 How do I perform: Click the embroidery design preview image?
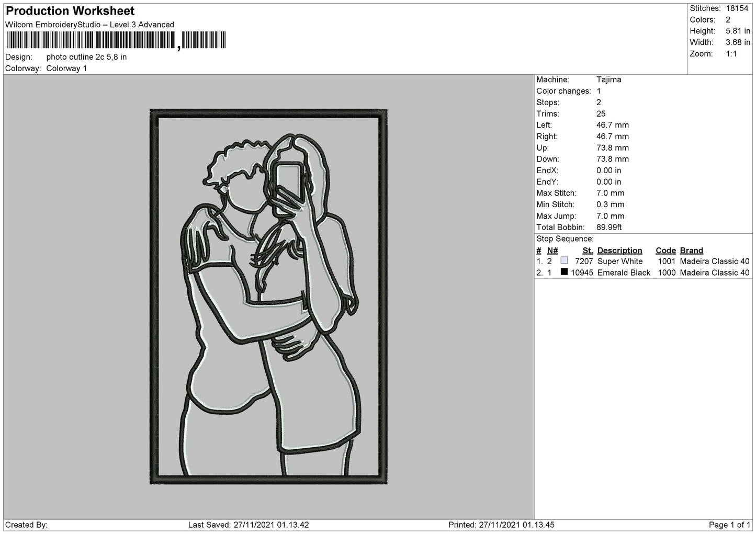[268, 297]
